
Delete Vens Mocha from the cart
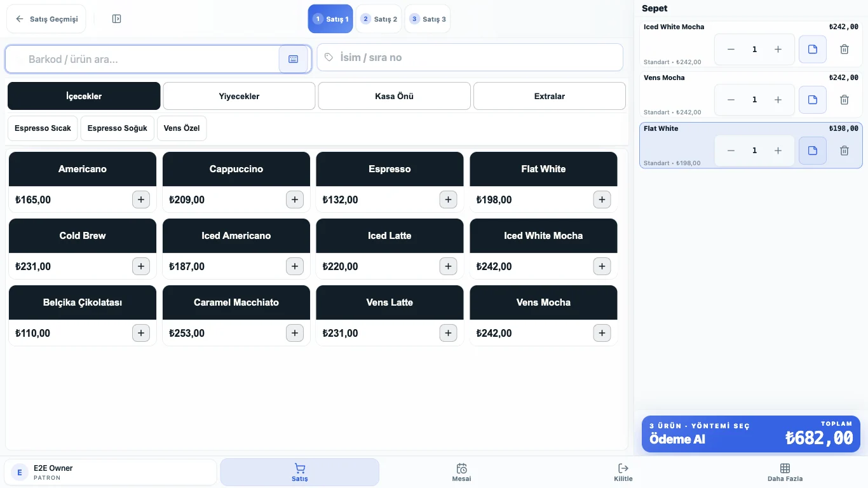point(844,100)
